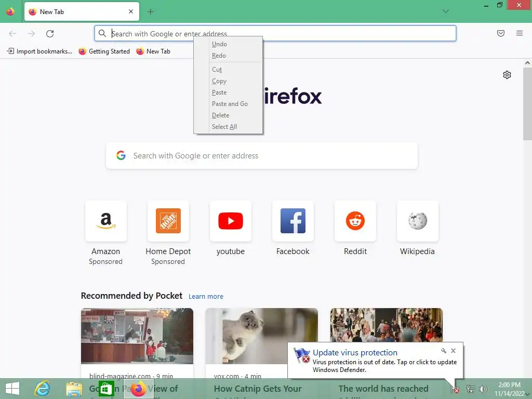Open notification options wrench icon
Image resolution: width=532 pixels, height=399 pixels.
[x=444, y=351]
